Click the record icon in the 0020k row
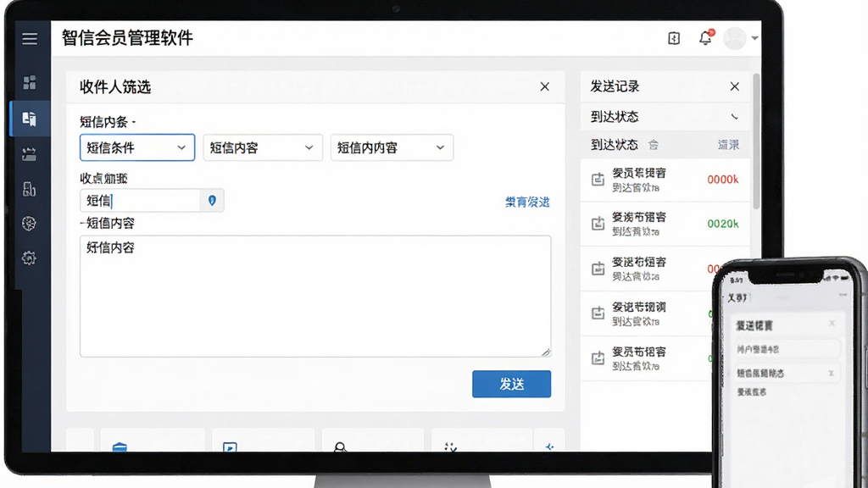Viewport: 868px width, 488px height. pos(598,224)
